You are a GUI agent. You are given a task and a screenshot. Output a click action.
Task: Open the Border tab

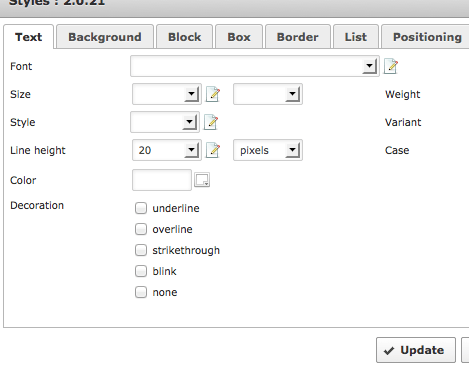(298, 37)
